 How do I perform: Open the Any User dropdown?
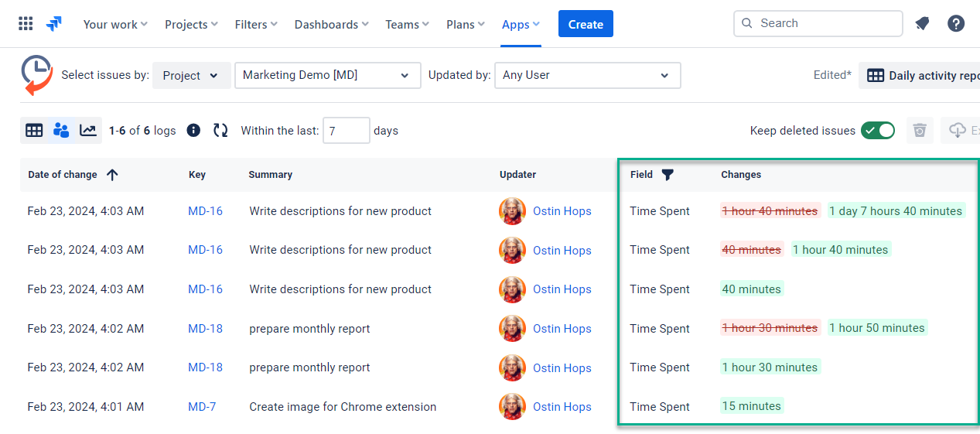587,76
